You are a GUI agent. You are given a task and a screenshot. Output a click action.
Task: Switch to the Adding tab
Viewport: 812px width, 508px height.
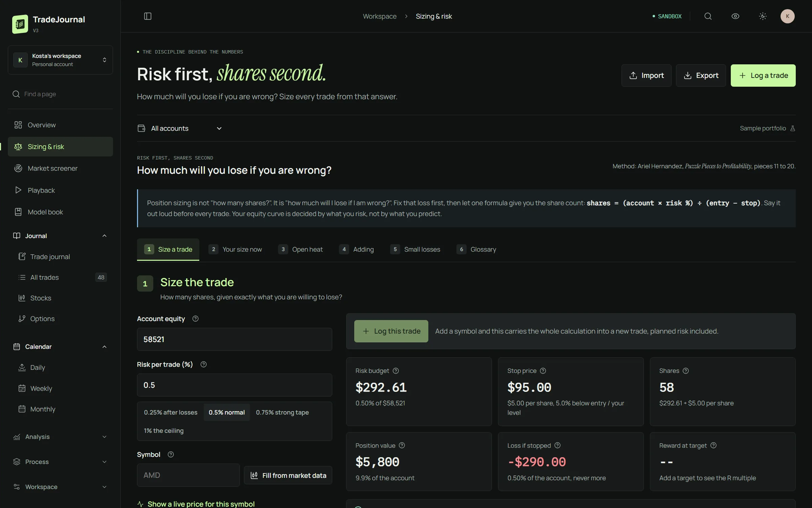[357, 250]
